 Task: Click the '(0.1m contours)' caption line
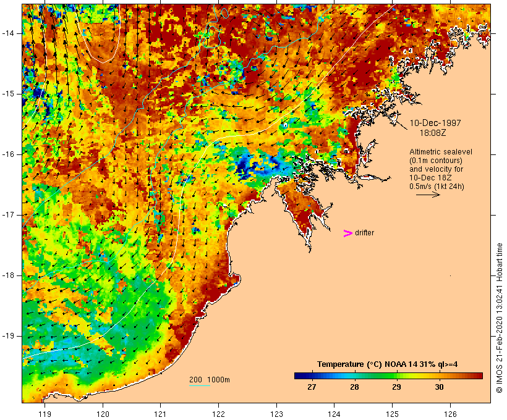click(436, 161)
